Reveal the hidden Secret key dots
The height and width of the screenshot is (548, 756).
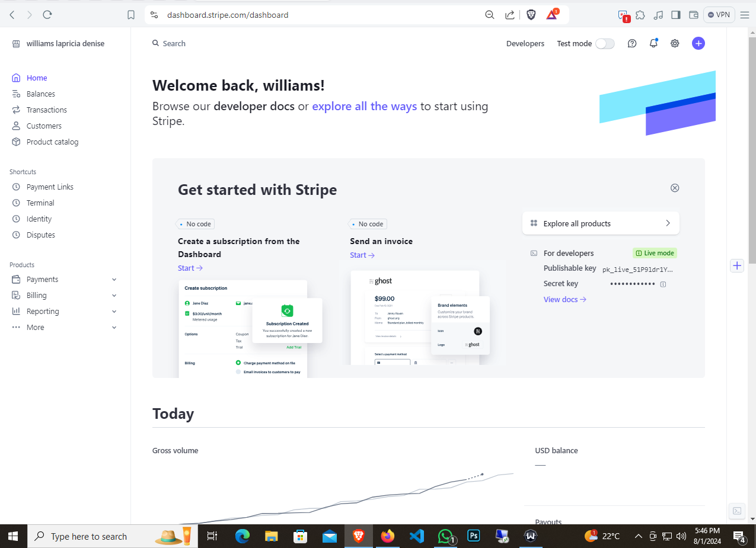[x=633, y=284]
